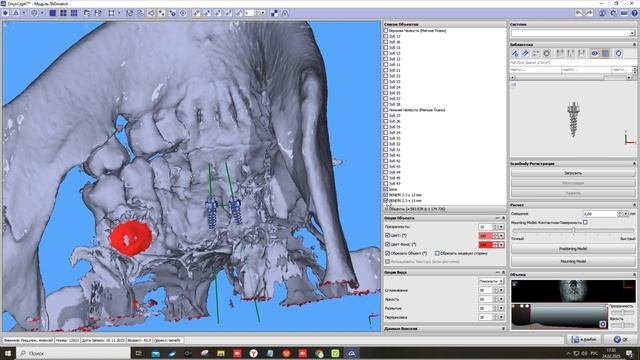Toggle visibility of object Зуб 47

tap(386, 184)
